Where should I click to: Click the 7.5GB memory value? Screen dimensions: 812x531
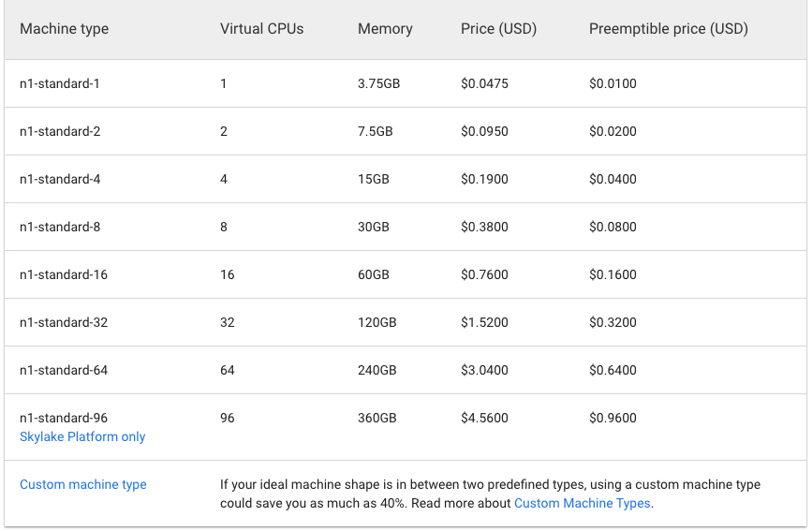376,131
